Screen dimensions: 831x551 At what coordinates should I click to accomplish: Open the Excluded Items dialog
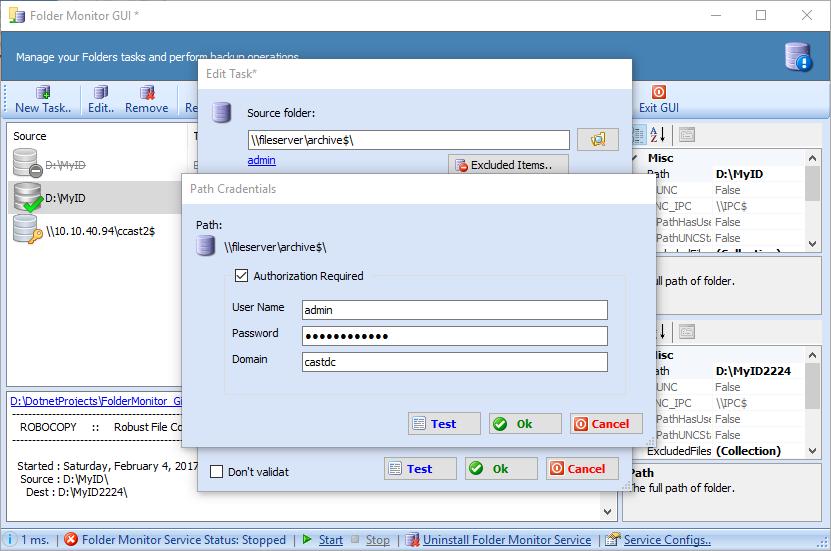point(508,165)
